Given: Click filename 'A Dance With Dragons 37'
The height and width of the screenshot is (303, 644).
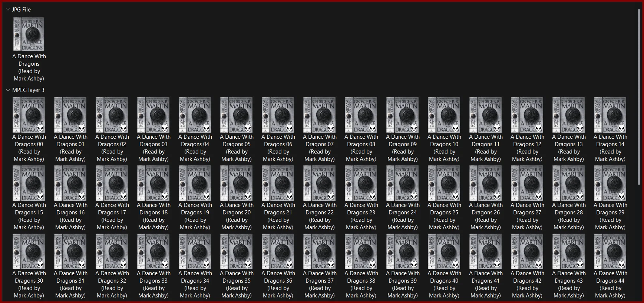Looking at the screenshot, I should [320, 284].
